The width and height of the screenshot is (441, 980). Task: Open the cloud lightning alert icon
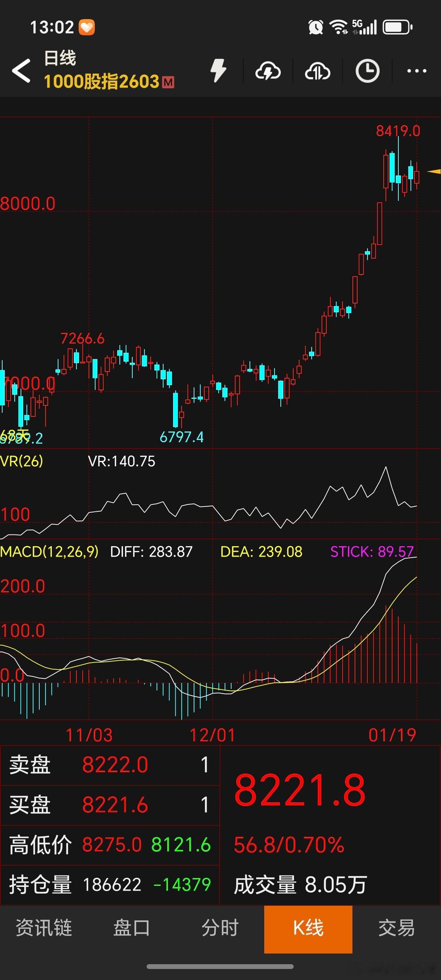268,71
